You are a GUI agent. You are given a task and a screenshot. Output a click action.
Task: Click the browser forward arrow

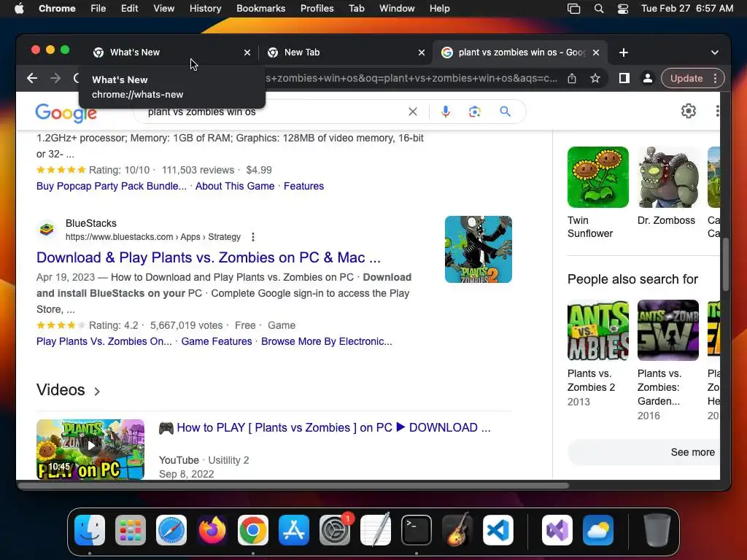click(x=55, y=78)
